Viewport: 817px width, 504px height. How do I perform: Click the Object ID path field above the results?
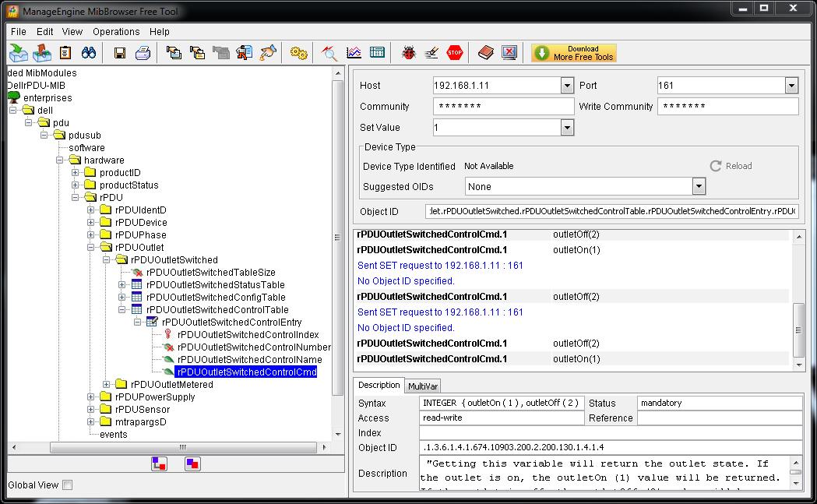(611, 211)
